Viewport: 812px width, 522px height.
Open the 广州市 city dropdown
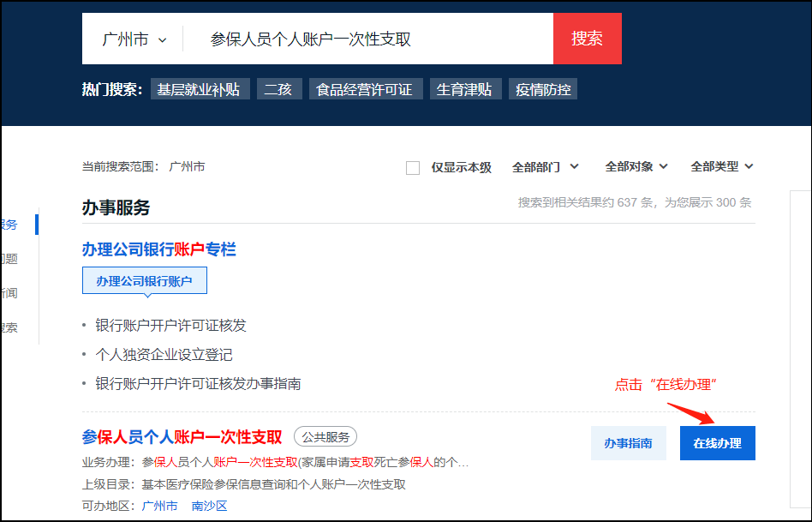(134, 39)
